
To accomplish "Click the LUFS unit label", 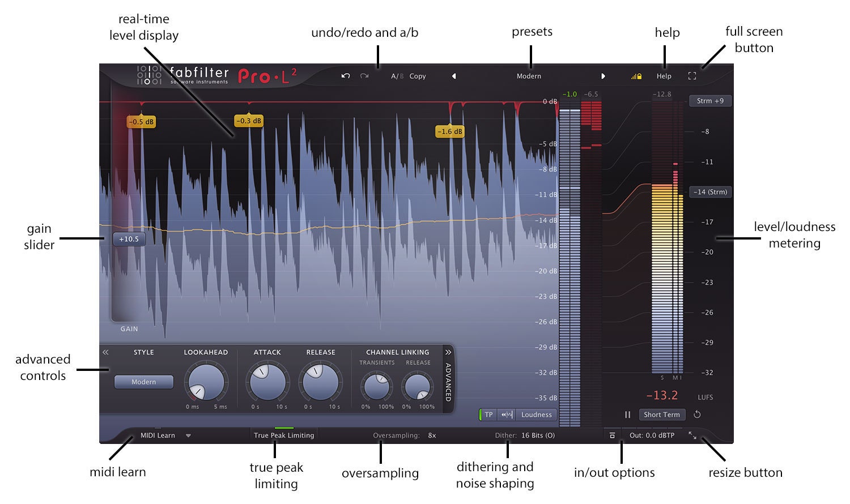I will pos(705,397).
